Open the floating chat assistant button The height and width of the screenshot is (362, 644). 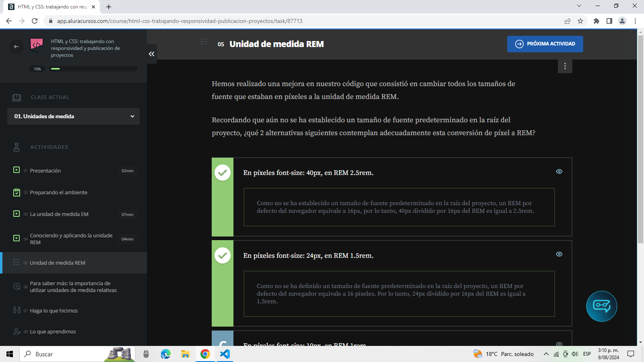click(x=601, y=306)
